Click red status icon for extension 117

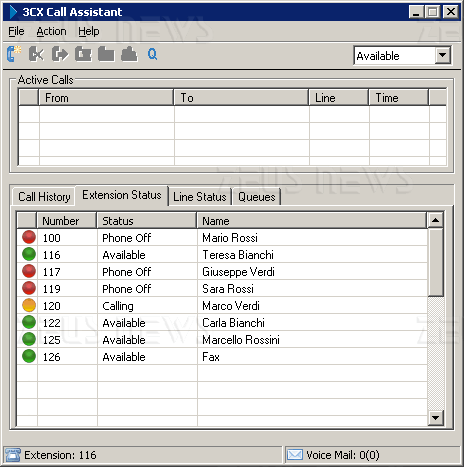coord(29,271)
